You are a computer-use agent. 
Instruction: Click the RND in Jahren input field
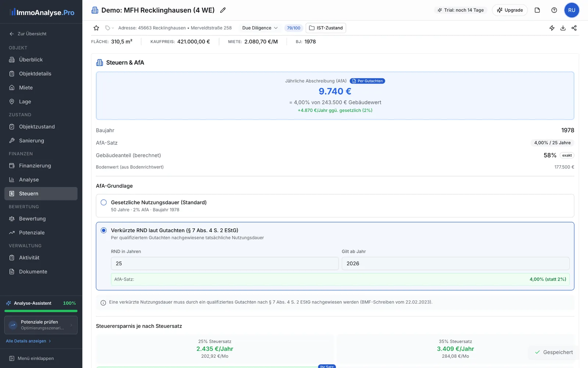point(225,263)
